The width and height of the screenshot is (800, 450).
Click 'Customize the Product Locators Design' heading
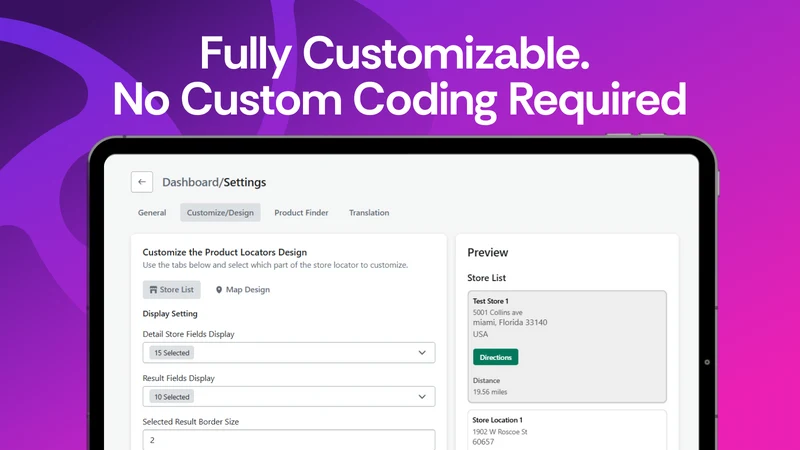224,252
